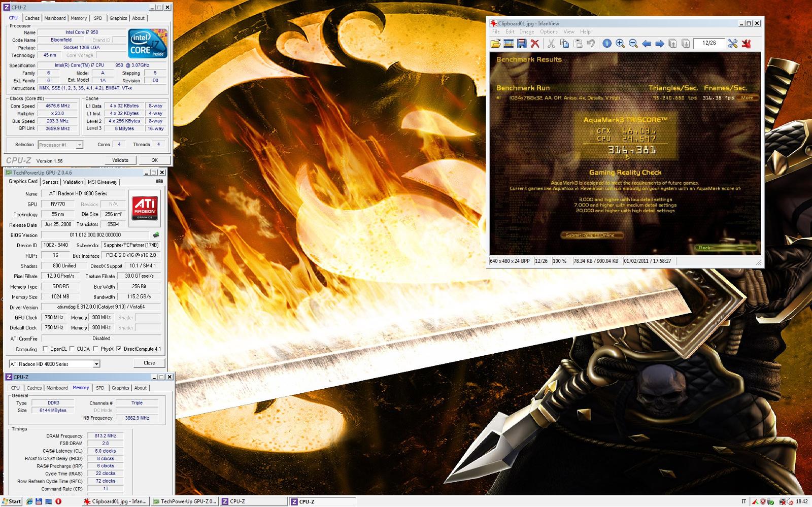This screenshot has height=507, width=812.
Task: Click the QPI Link 3659.9 MHz value
Action: click(57, 128)
